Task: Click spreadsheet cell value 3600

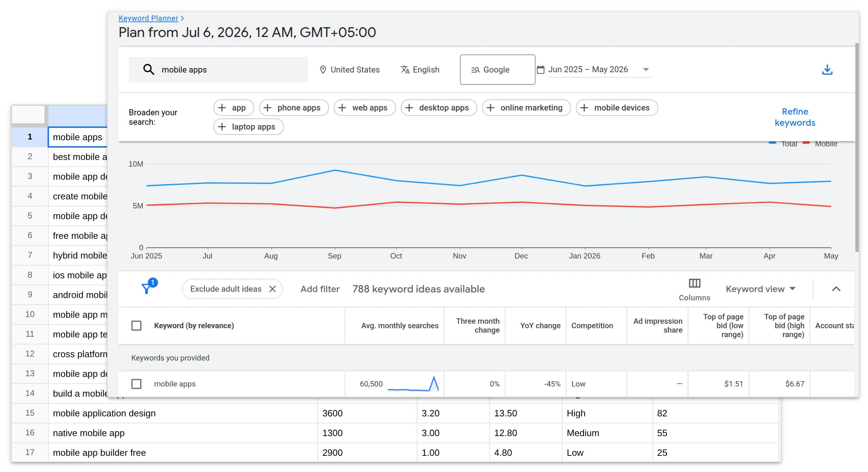Action: coord(367,413)
